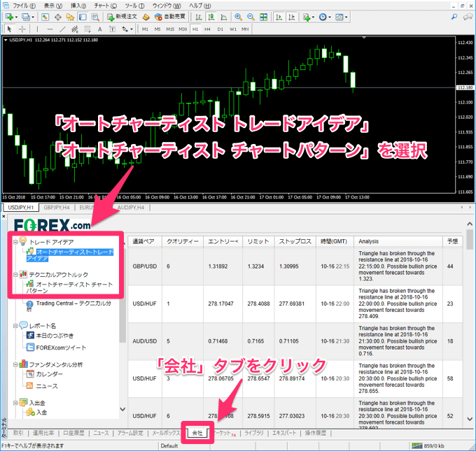Viewport: 476px width, 451px height.
Task: Open Trading Central テクニカル分析 item
Action: pos(69,306)
